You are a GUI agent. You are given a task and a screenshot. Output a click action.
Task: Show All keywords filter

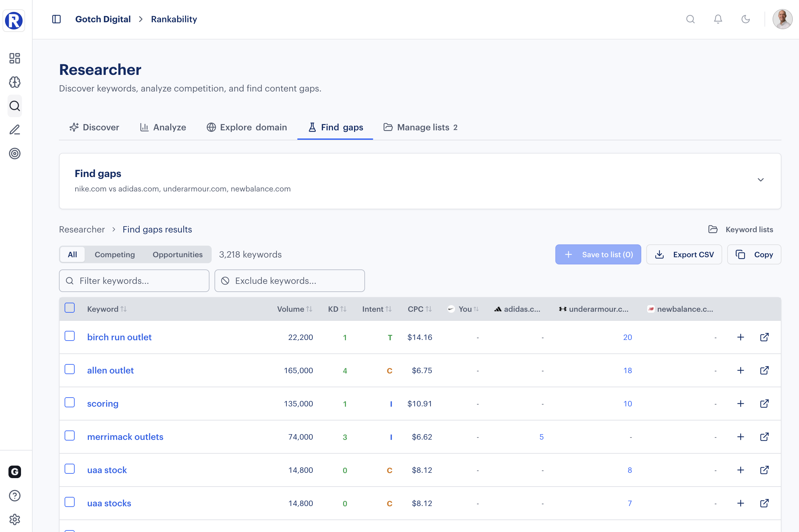(72, 254)
